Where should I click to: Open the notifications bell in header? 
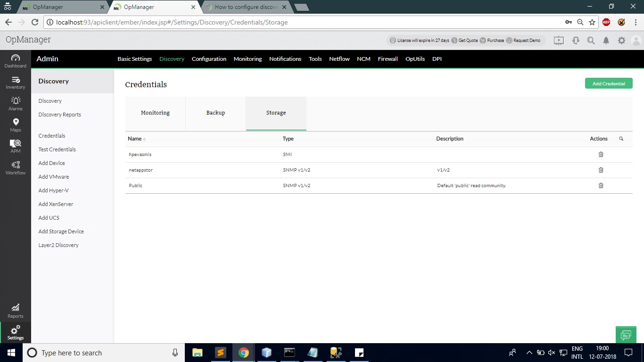click(x=606, y=41)
